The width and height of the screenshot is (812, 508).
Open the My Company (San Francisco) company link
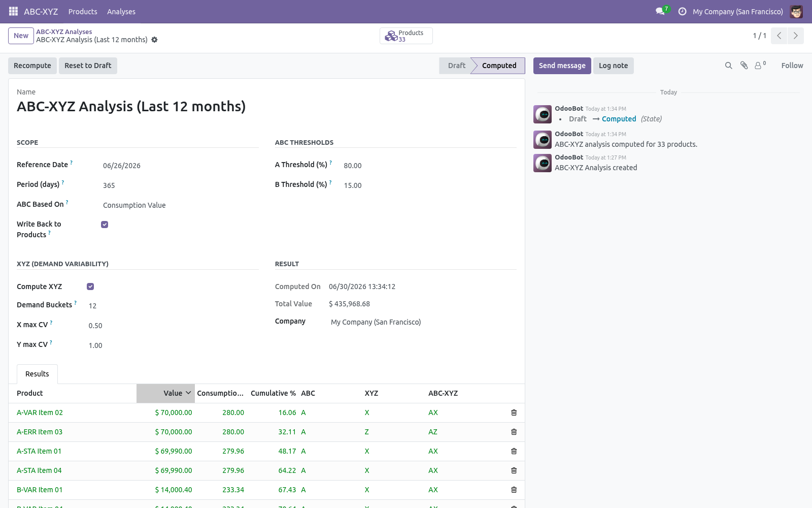pyautogui.click(x=376, y=322)
